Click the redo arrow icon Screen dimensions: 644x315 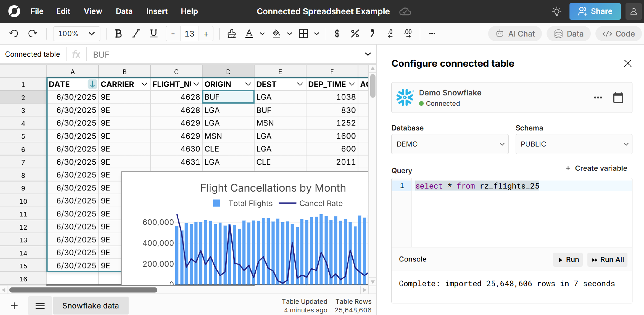pos(32,34)
